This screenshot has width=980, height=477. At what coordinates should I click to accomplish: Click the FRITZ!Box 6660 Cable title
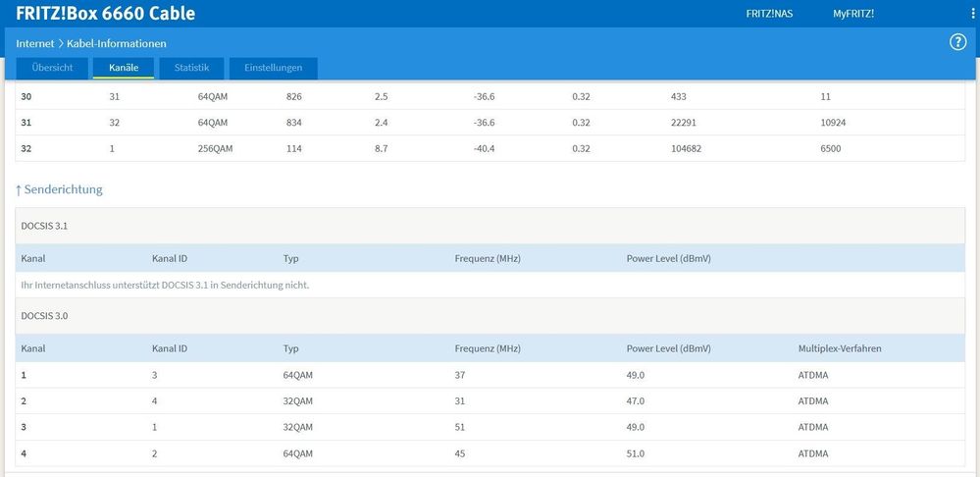[105, 14]
